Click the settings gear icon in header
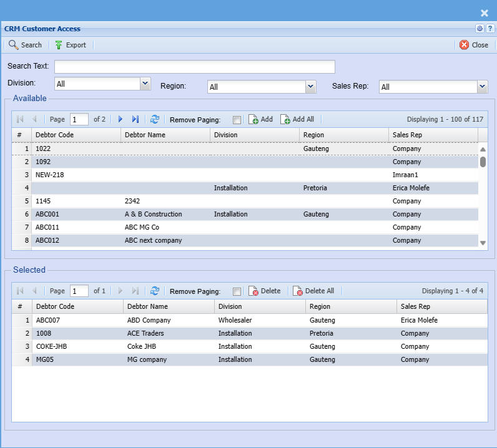Screen dimensions: 497x448 pos(480,28)
